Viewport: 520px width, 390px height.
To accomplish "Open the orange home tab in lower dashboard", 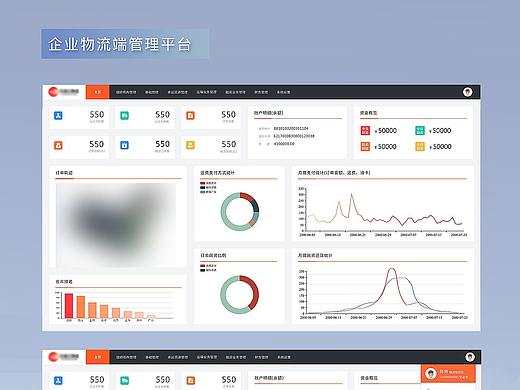I will pyautogui.click(x=98, y=357).
